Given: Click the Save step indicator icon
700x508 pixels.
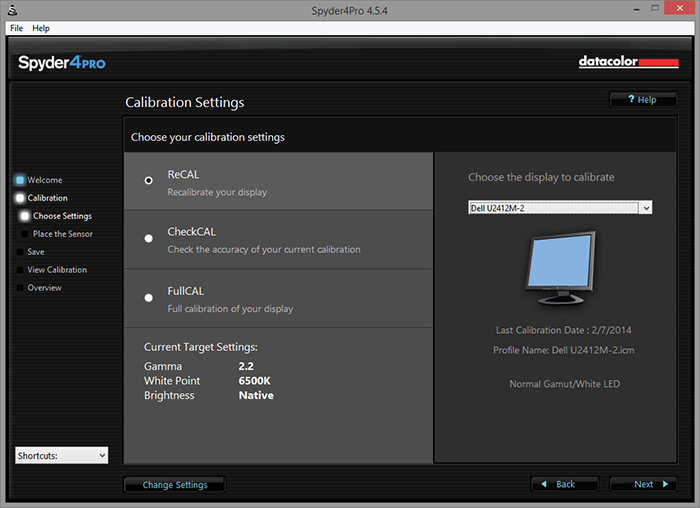Looking at the screenshot, I should [x=19, y=252].
